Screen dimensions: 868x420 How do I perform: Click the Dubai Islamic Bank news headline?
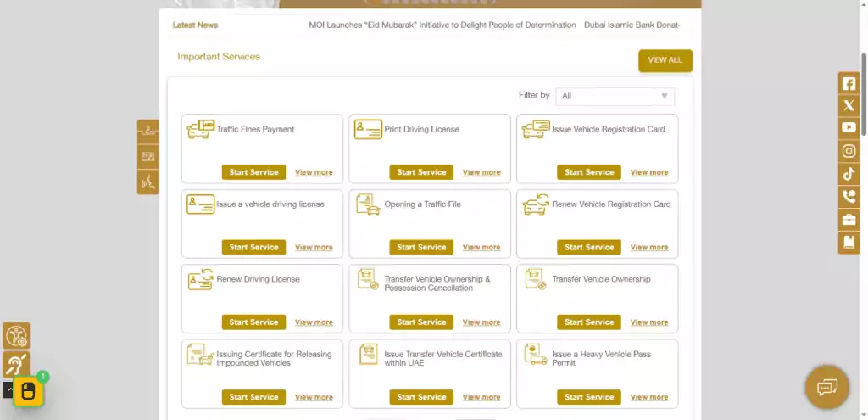(x=632, y=25)
